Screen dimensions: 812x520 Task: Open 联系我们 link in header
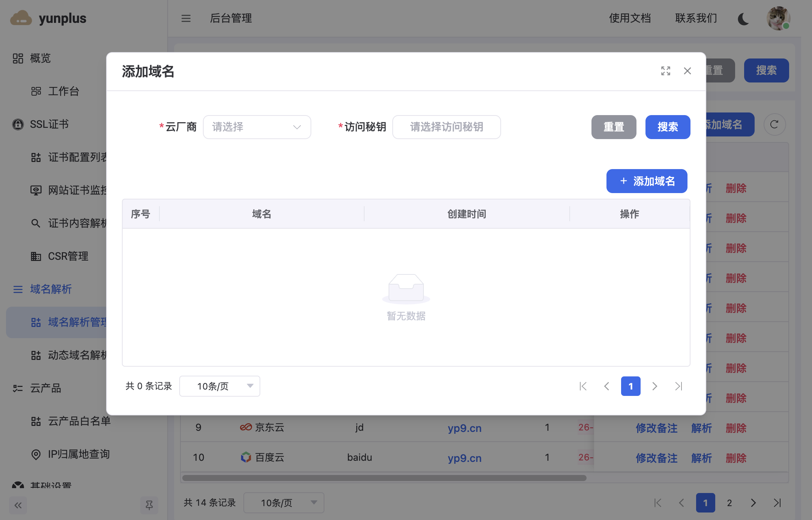[x=696, y=18]
